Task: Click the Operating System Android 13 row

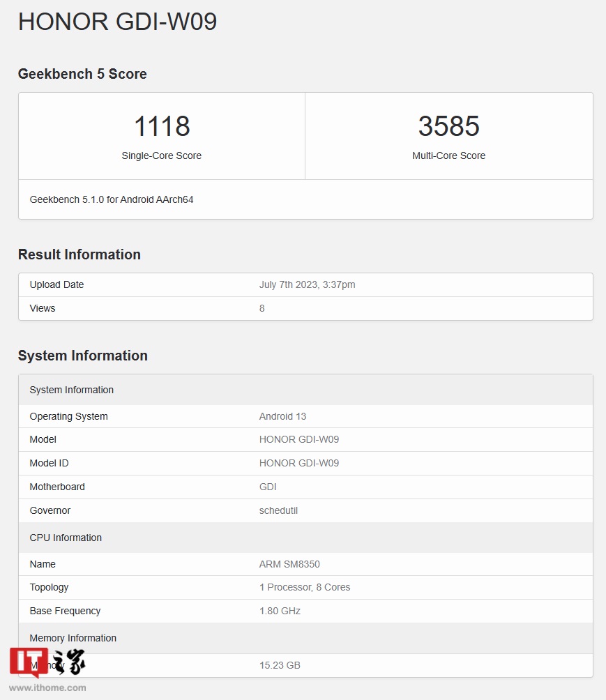Action: click(x=305, y=416)
